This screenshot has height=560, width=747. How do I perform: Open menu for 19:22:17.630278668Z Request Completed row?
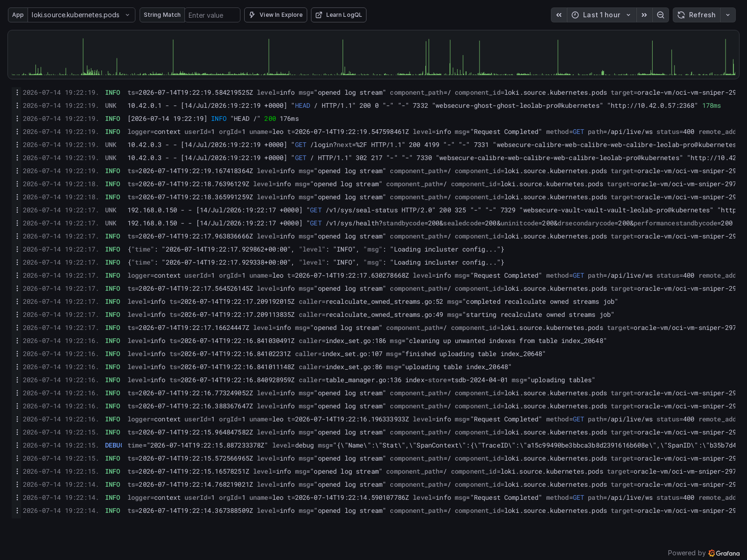(17, 276)
